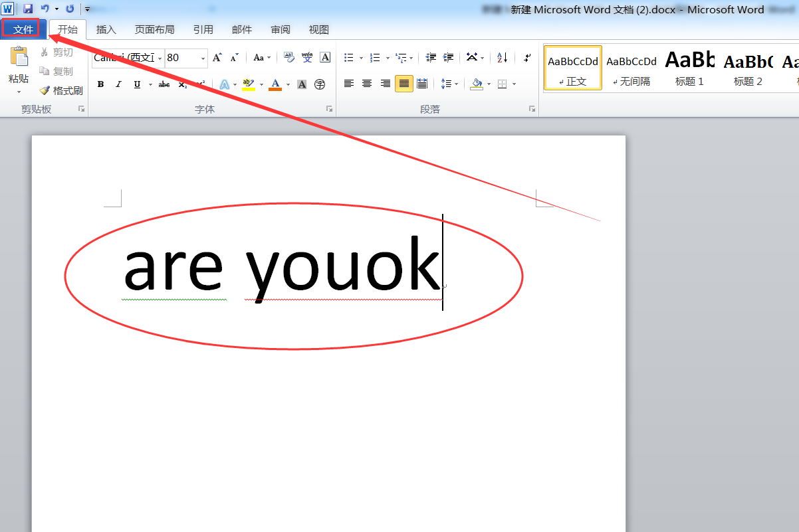This screenshot has width=799, height=532.
Task: Open the font size dropdown showing 80
Action: [x=203, y=58]
